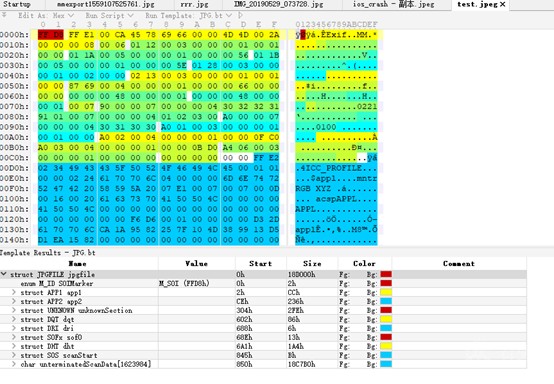The image size is (554, 384).
Task: Click red Bg swatch of SOIMarker row
Action: tap(386, 283)
